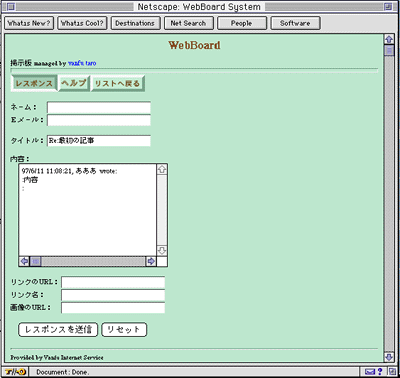Click the page scroll down arrow
The image size is (400, 378).
tap(389, 357)
